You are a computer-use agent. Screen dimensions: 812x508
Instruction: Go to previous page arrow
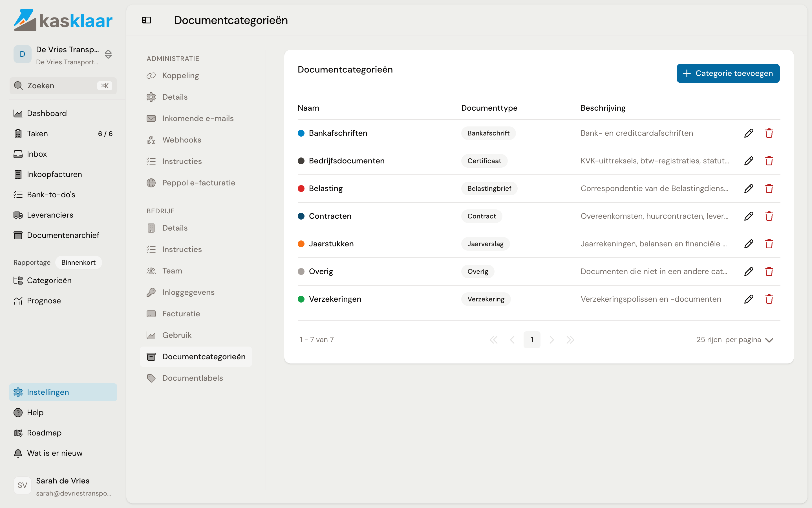click(x=512, y=340)
